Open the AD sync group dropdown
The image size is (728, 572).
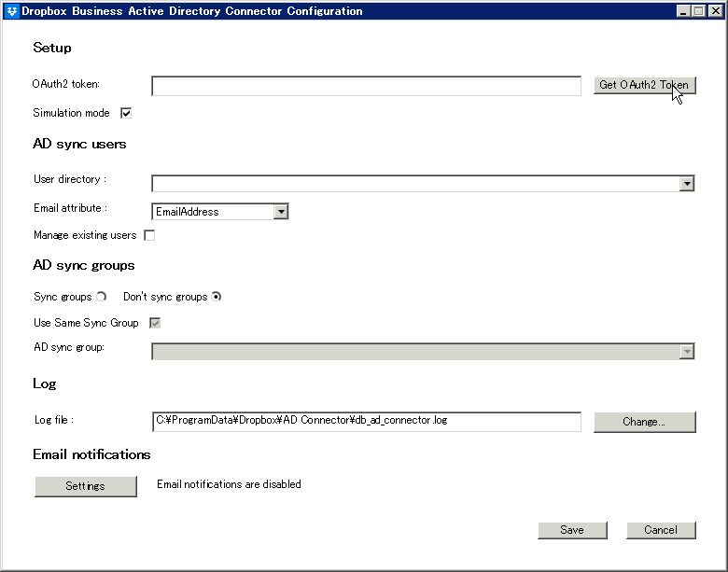coord(687,352)
